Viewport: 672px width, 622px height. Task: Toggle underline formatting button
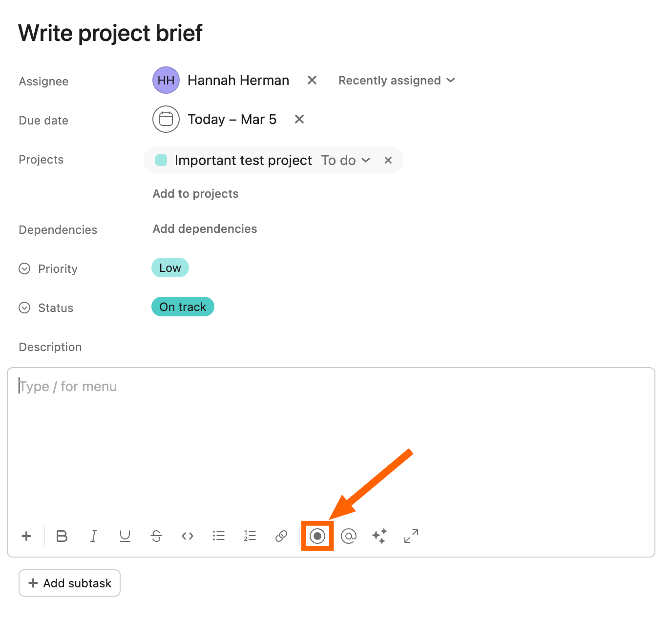pos(125,536)
